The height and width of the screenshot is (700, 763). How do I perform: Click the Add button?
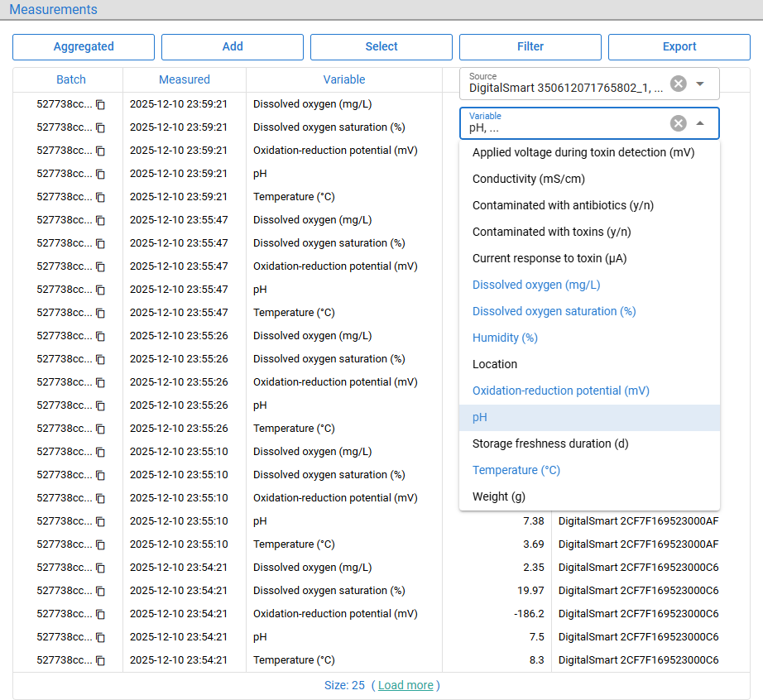click(233, 46)
